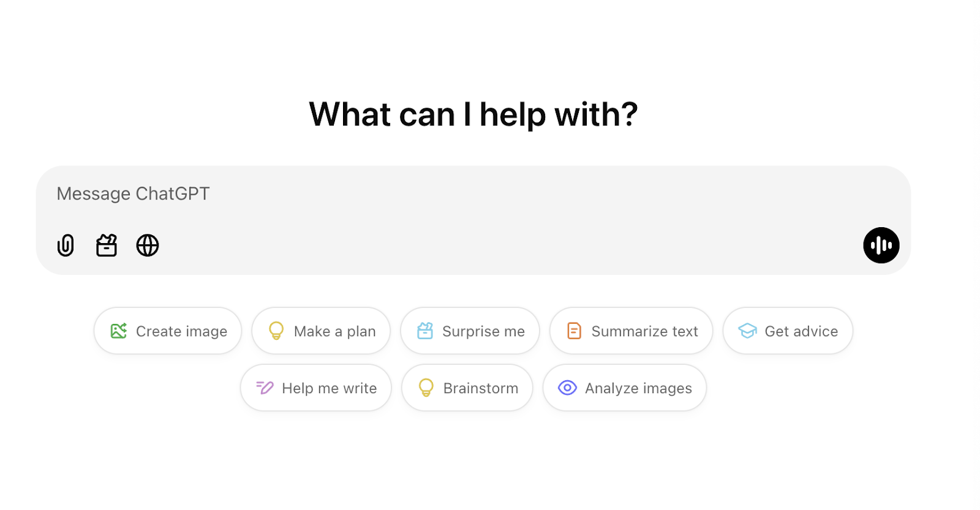The image size is (980, 510).
Task: Click the Brainstorm suggestion chip
Action: coord(467,388)
